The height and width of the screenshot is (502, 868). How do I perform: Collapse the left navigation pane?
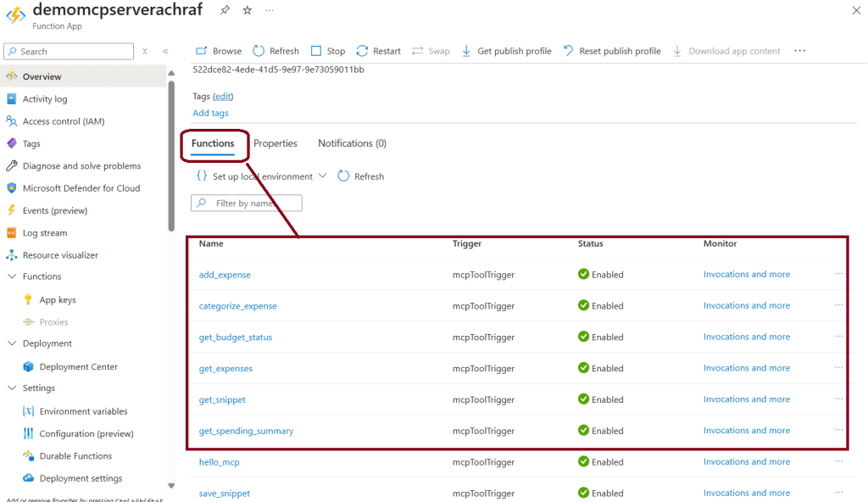[x=165, y=52]
